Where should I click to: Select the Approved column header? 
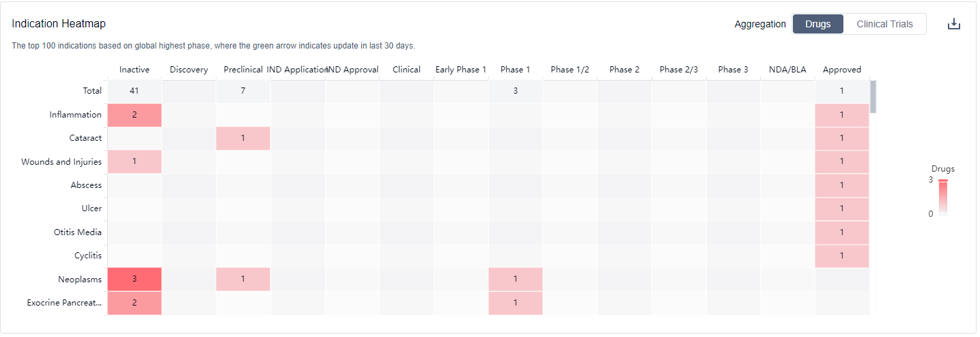841,70
